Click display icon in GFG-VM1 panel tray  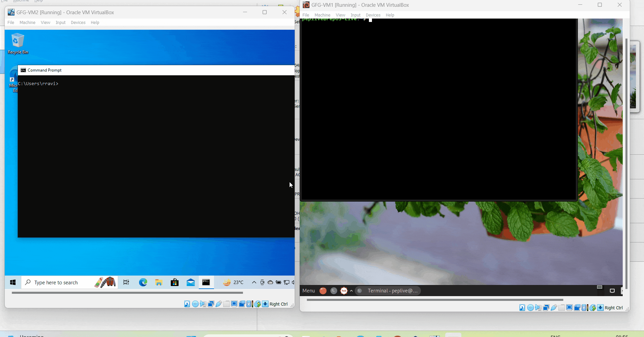pos(612,291)
